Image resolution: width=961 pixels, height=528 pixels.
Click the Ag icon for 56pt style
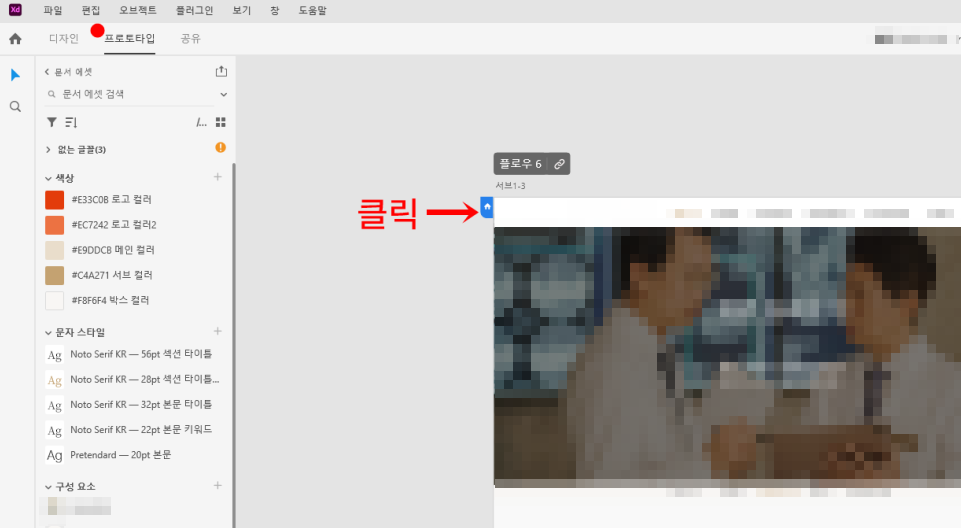[55, 355]
